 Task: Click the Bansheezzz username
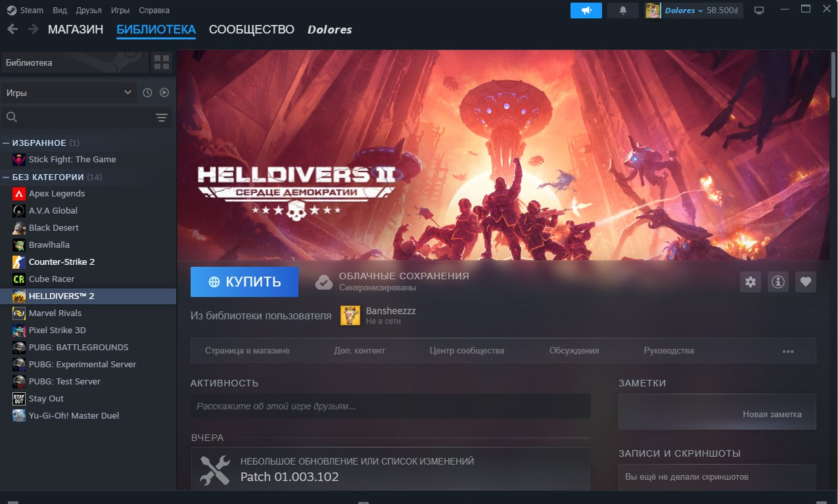click(390, 311)
